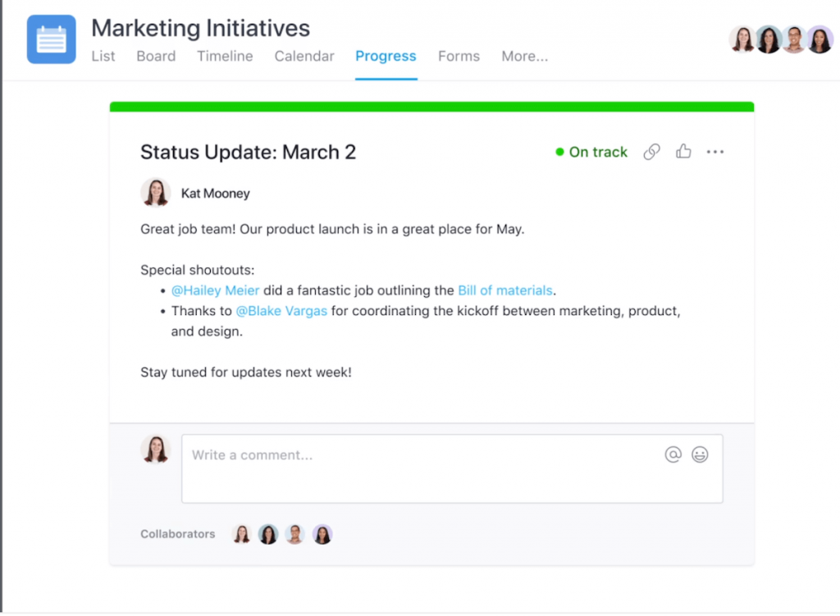Expand the More... tab menu
Screen dimensions: 840x616
pos(525,57)
